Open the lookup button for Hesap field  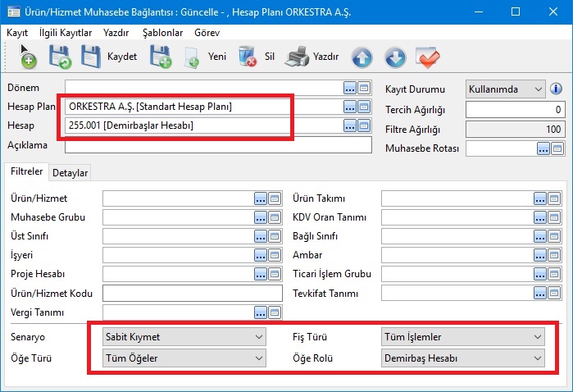350,125
